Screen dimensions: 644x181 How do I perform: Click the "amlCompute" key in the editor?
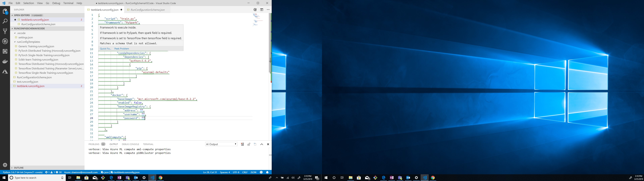tap(114, 137)
